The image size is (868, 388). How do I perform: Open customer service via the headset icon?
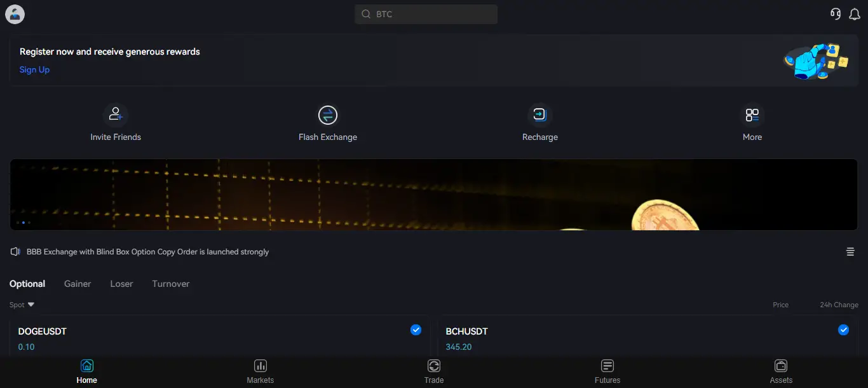pyautogui.click(x=835, y=13)
